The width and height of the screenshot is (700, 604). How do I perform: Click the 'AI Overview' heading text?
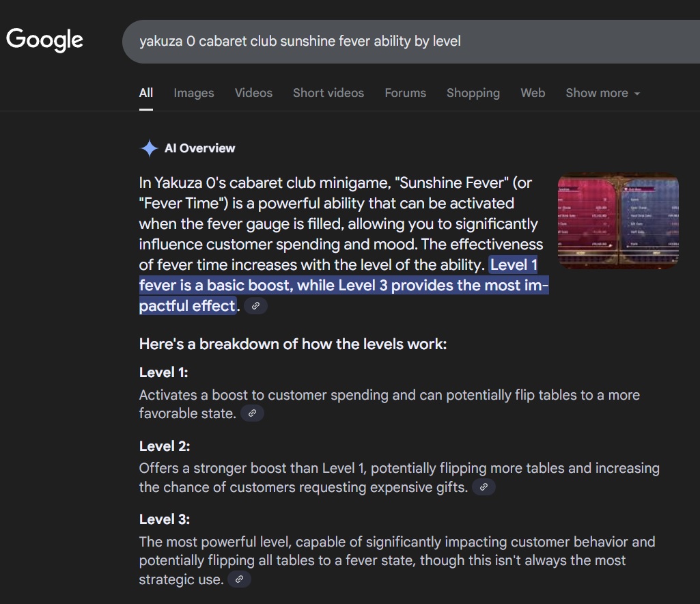point(199,148)
